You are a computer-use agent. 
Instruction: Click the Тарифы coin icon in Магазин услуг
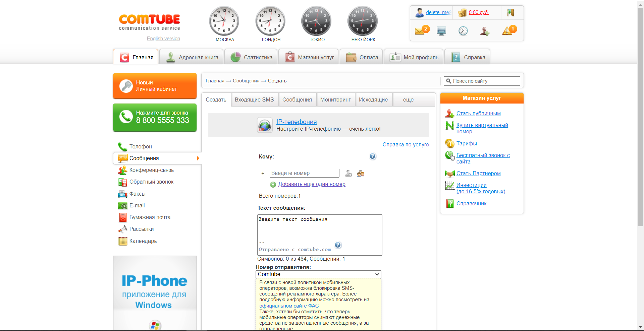[449, 143]
